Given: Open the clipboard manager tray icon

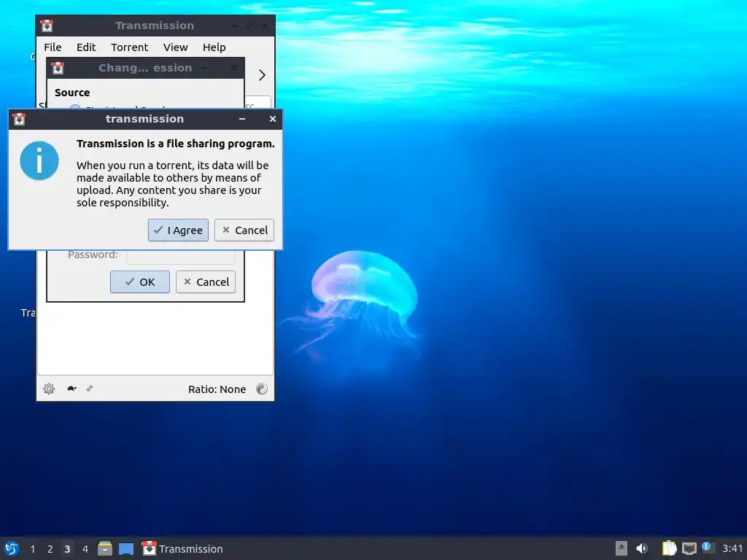Looking at the screenshot, I should tap(669, 548).
